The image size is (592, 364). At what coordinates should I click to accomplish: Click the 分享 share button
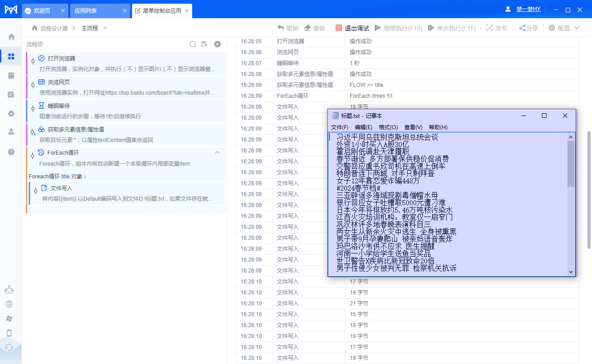pyautogui.click(x=529, y=28)
